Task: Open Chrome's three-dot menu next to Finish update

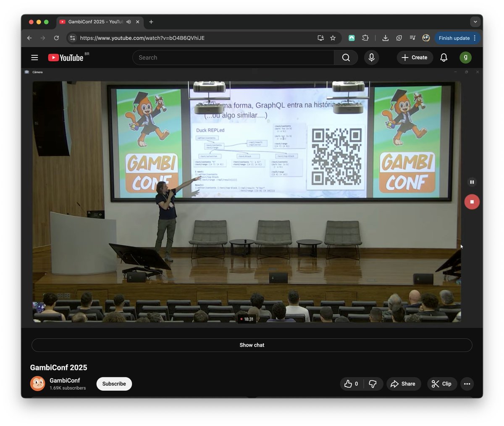Action: pos(475,38)
